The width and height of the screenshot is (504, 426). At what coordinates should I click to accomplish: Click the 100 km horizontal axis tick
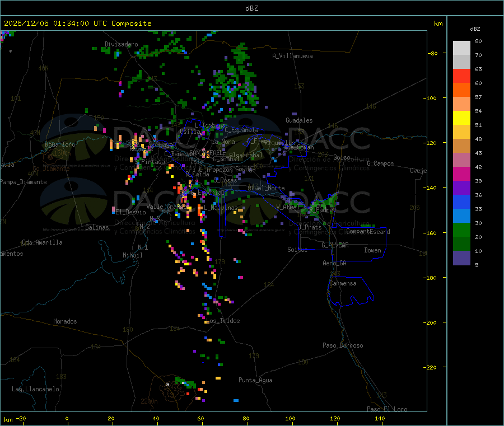[290, 418]
